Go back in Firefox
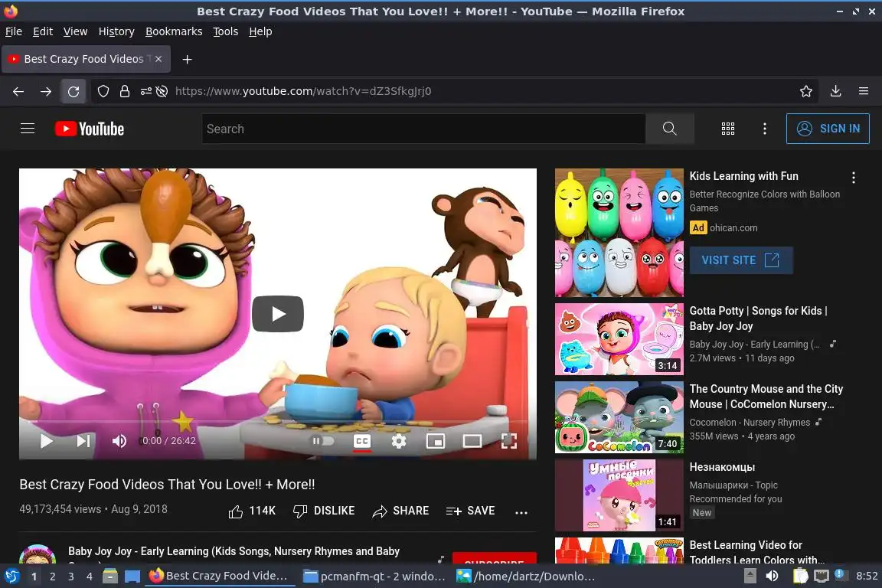The width and height of the screenshot is (882, 588). [x=18, y=91]
